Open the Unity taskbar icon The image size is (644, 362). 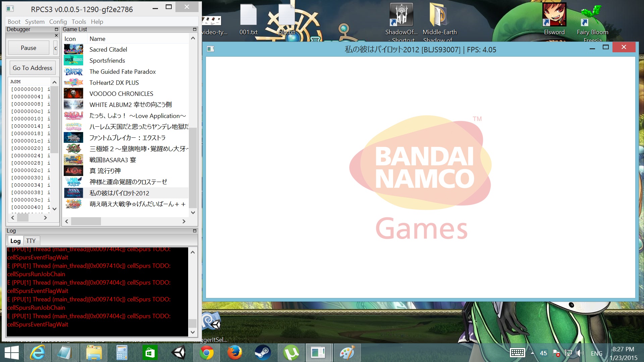[178, 353]
